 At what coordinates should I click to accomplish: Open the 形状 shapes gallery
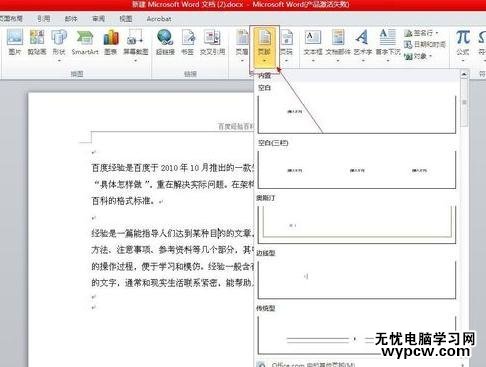click(59, 45)
